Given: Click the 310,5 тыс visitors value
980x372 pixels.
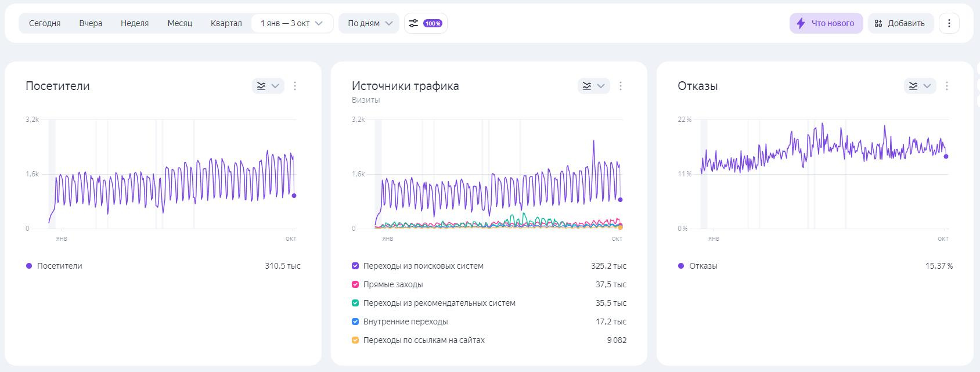Looking at the screenshot, I should coord(283,266).
